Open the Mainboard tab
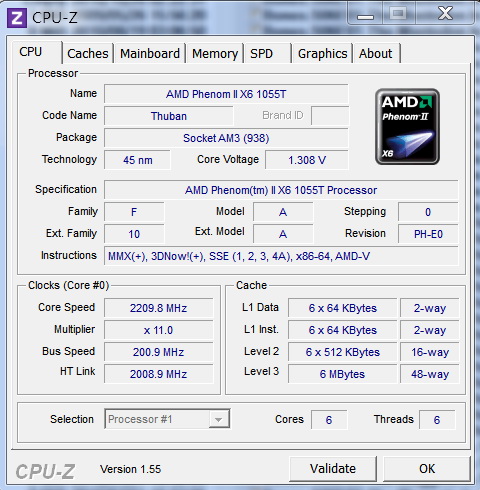This screenshot has height=490, width=480. 150,54
